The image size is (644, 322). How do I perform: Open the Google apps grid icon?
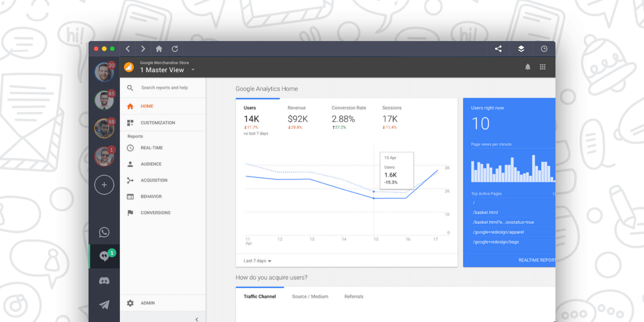pos(543,67)
